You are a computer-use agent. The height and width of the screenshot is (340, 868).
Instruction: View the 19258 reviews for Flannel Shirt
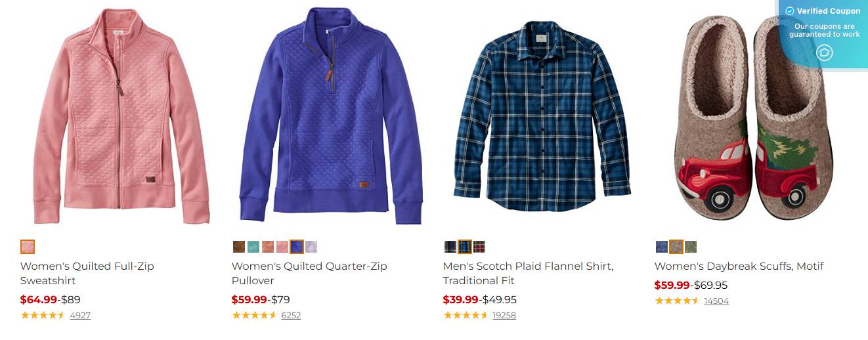click(504, 315)
